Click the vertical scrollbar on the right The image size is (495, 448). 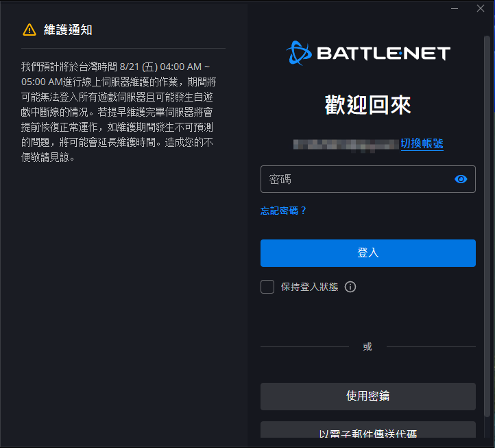[487, 226]
